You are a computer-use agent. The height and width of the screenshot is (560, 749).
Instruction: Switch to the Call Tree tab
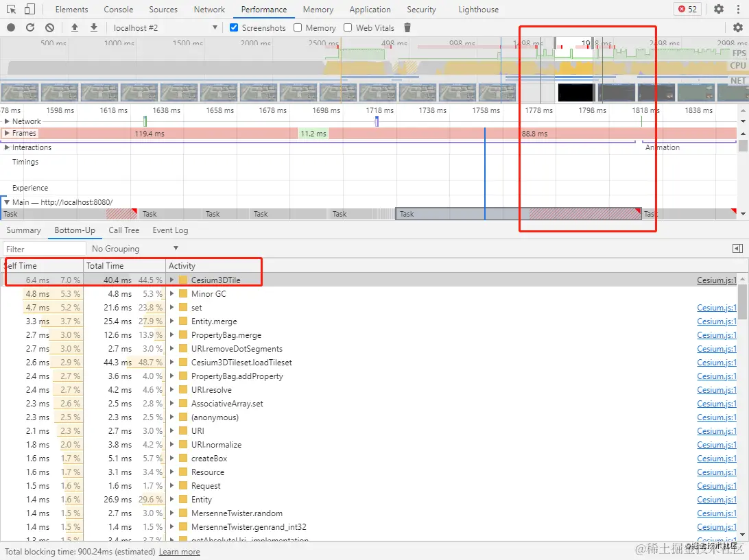point(123,230)
